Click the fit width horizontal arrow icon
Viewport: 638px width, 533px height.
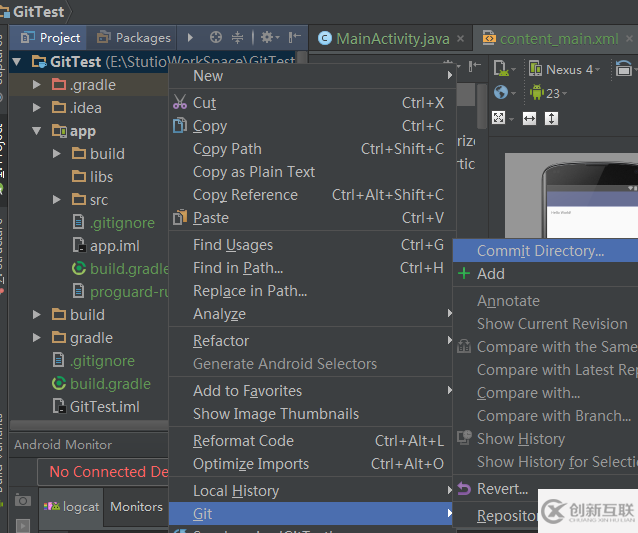click(529, 118)
